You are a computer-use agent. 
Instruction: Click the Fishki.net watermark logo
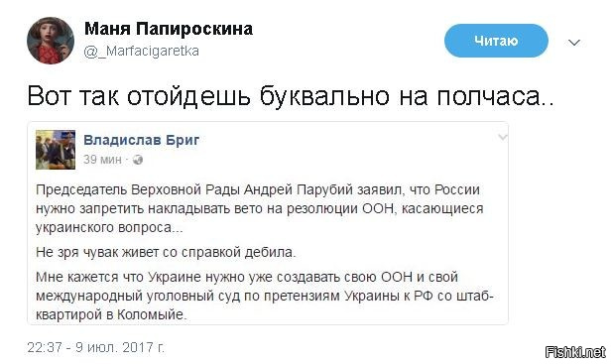[575, 352]
